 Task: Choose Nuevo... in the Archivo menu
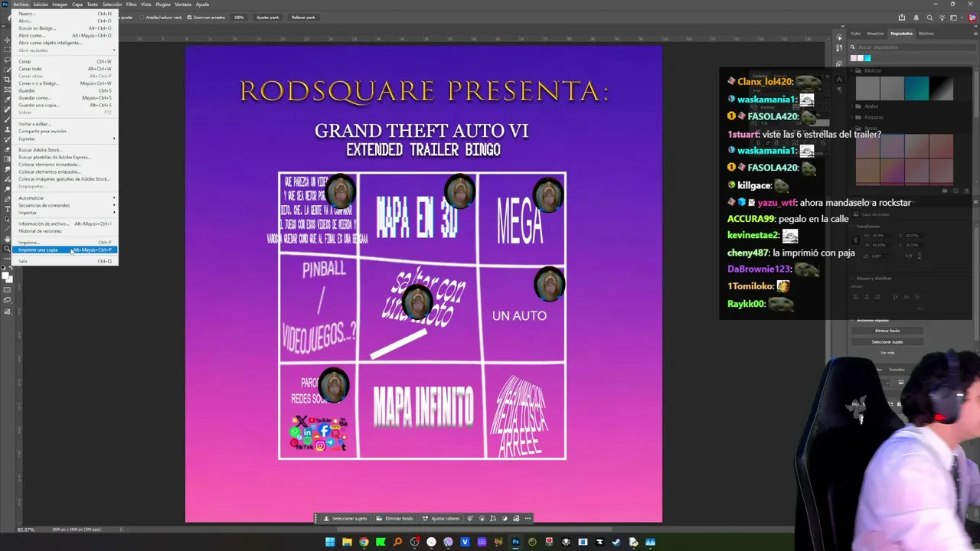tap(67, 14)
